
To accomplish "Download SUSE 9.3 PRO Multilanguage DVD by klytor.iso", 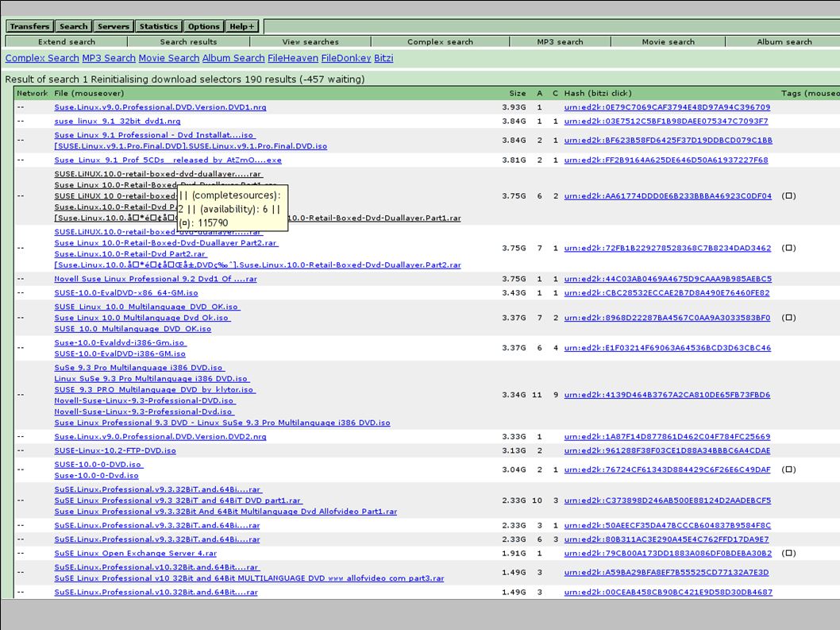I will [155, 390].
